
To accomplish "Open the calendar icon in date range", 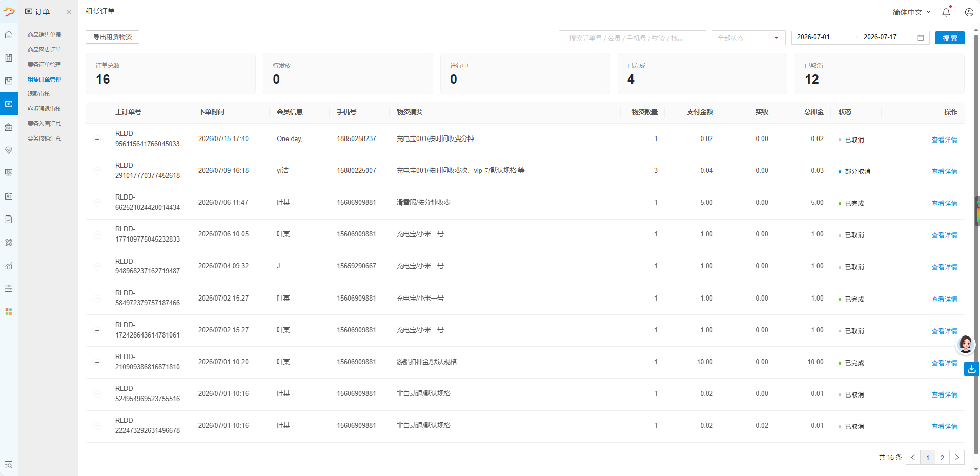I will coord(921,37).
